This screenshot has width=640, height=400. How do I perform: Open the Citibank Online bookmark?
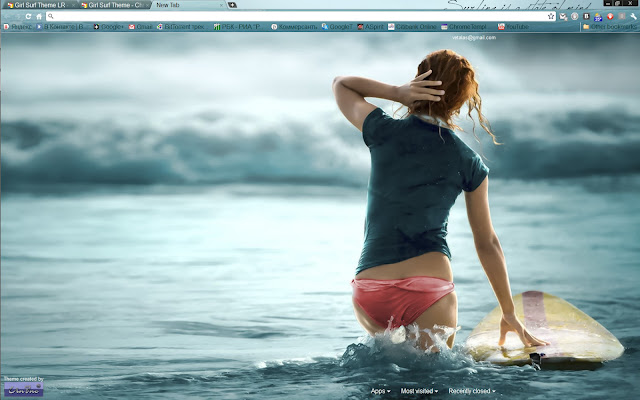412,27
